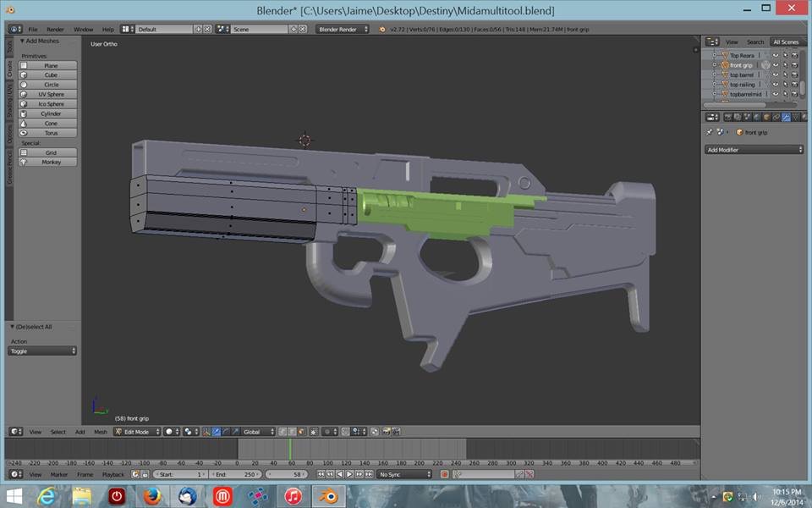Image resolution: width=812 pixels, height=508 pixels.
Task: Add a UV Sphere mesh
Action: pos(47,94)
